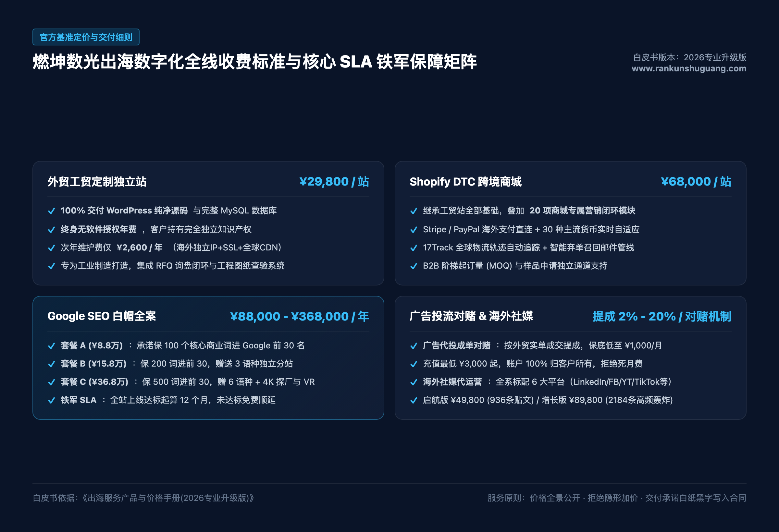Open the www.rankunshuguang.com link

(689, 68)
